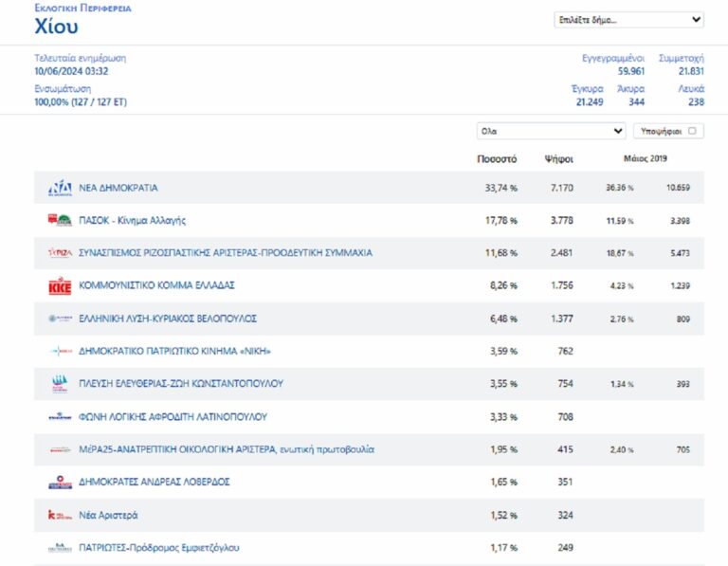Click the 3,55 % percentage cell
This screenshot has width=728, height=566.
point(503,384)
